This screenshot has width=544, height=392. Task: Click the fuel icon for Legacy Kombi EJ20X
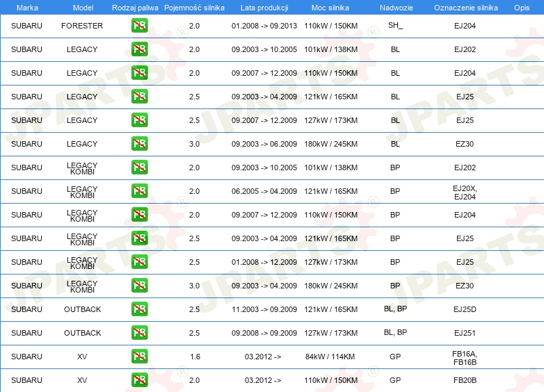click(x=139, y=190)
